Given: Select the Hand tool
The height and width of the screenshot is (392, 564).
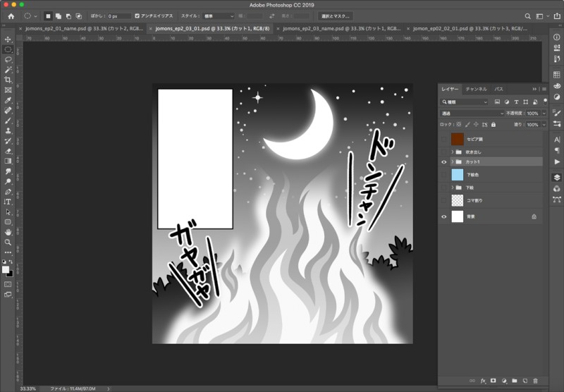Looking at the screenshot, I should pyautogui.click(x=8, y=232).
